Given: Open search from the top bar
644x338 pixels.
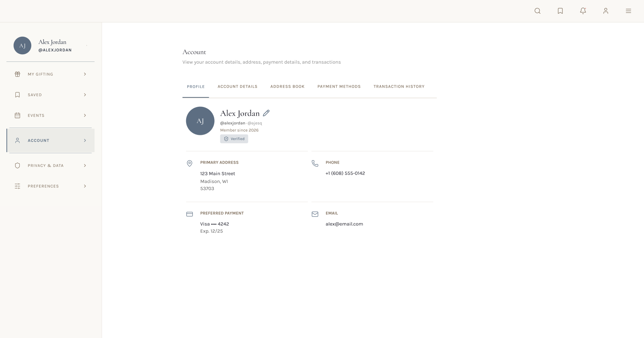Looking at the screenshot, I should coord(537,11).
